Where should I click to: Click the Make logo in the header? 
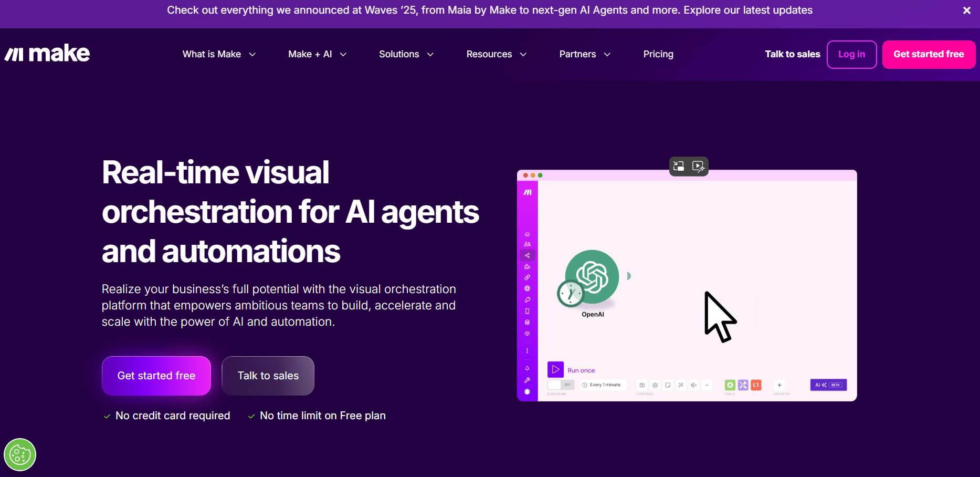(x=47, y=54)
